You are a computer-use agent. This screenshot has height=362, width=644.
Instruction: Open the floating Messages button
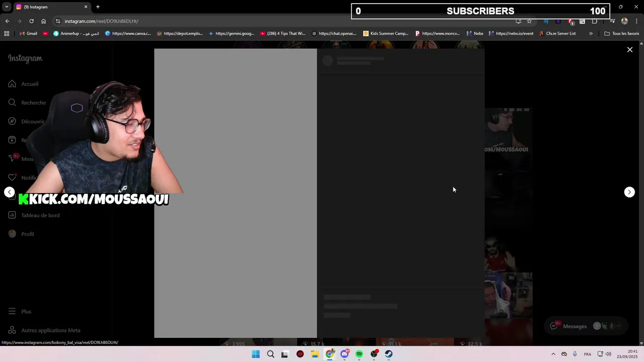click(x=587, y=326)
